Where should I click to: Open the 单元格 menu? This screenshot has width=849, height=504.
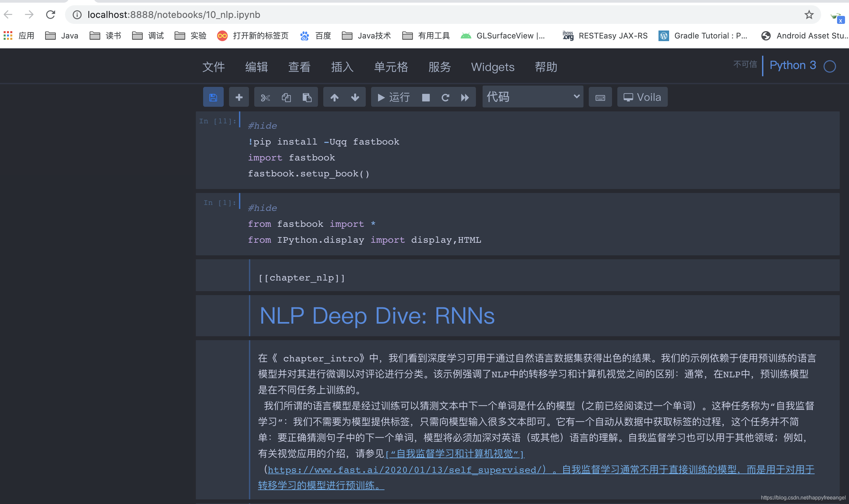click(391, 67)
